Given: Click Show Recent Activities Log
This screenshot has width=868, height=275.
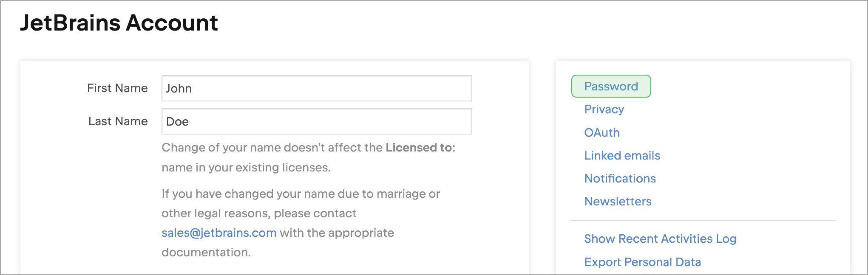Looking at the screenshot, I should (x=660, y=239).
